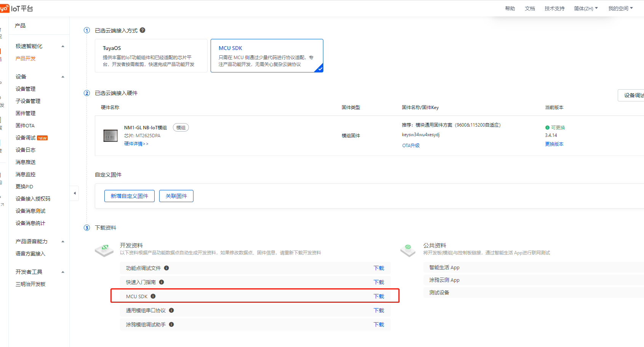Open the 涂鸦云测 App resource
The width and height of the screenshot is (644, 347).
pos(444,280)
